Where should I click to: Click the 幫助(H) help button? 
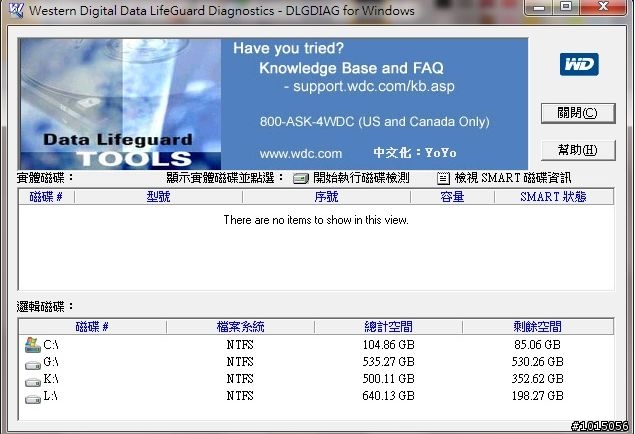coord(578,150)
